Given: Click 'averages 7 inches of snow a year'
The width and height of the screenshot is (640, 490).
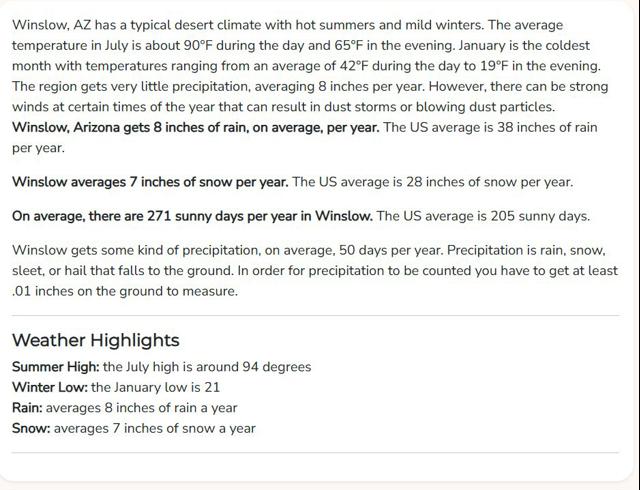Looking at the screenshot, I should pos(155,428).
